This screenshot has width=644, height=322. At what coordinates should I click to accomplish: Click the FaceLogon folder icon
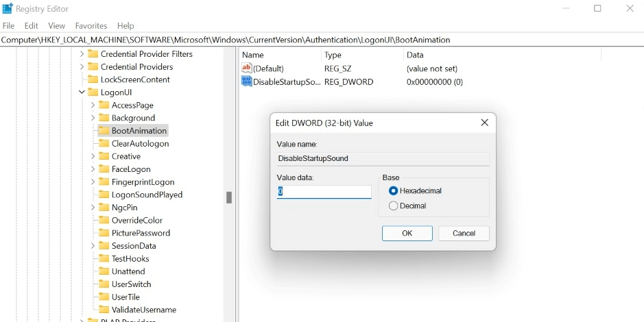click(104, 169)
